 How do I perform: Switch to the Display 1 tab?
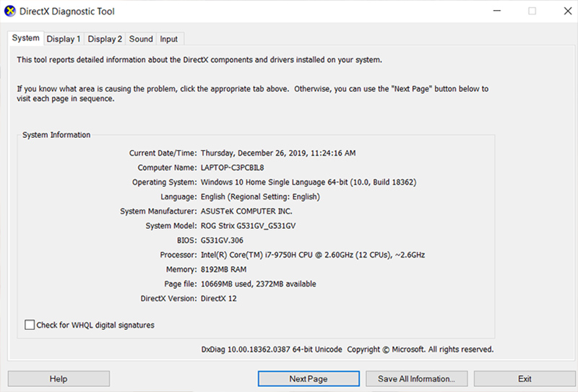tap(64, 39)
